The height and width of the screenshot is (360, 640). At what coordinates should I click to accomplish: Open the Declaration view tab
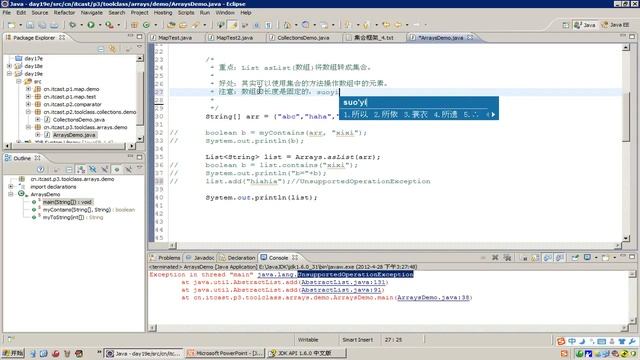point(238,258)
